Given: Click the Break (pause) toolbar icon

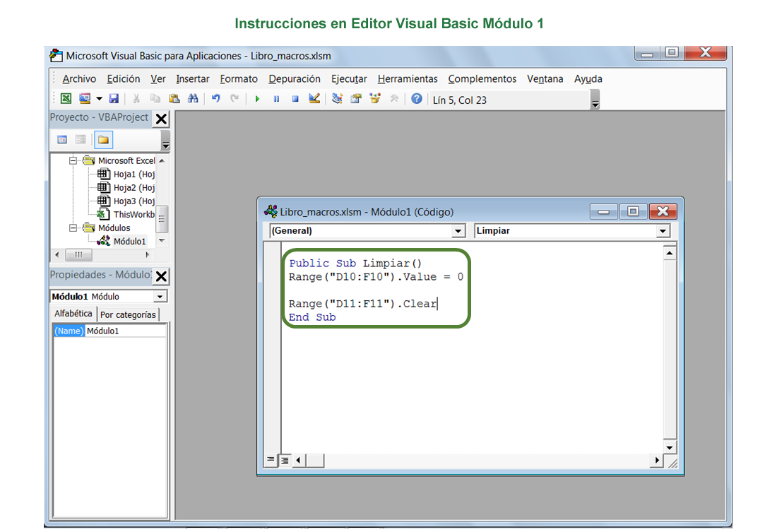Looking at the screenshot, I should (276, 99).
